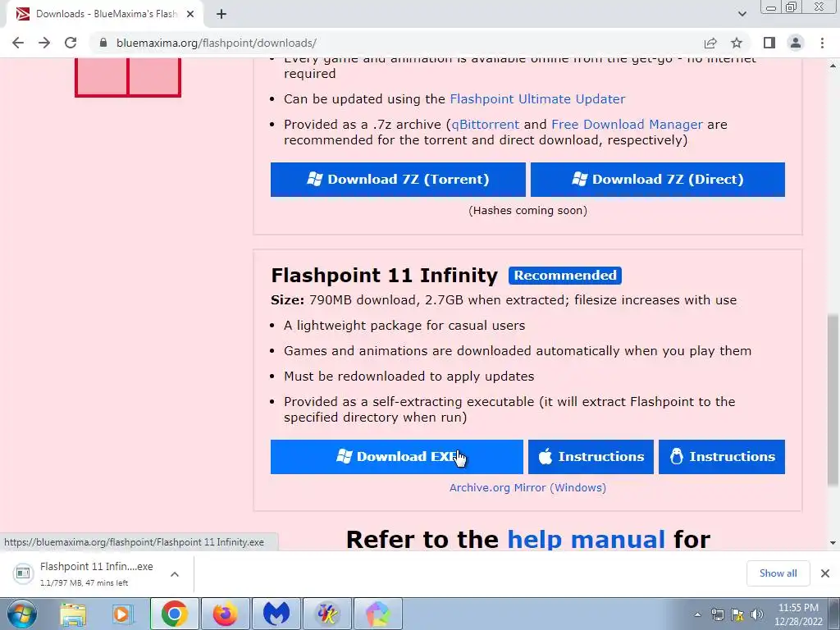Switch to the Chrome taskbar icon
This screenshot has width=840, height=630.
click(x=174, y=614)
